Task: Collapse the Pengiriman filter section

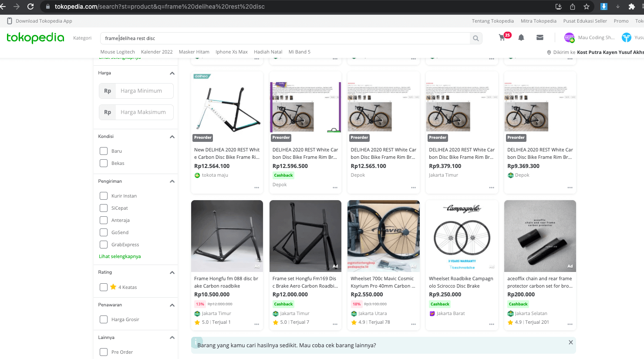Action: tap(172, 181)
